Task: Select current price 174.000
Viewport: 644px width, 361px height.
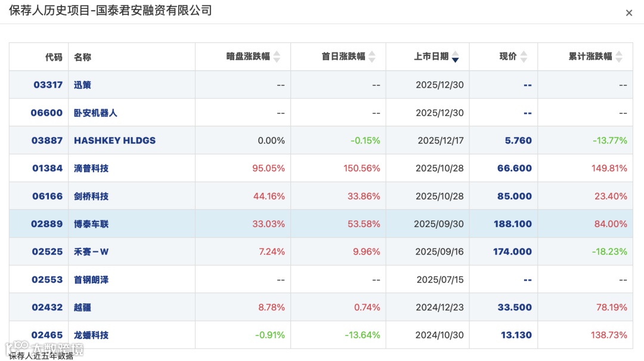Action: [x=513, y=251]
